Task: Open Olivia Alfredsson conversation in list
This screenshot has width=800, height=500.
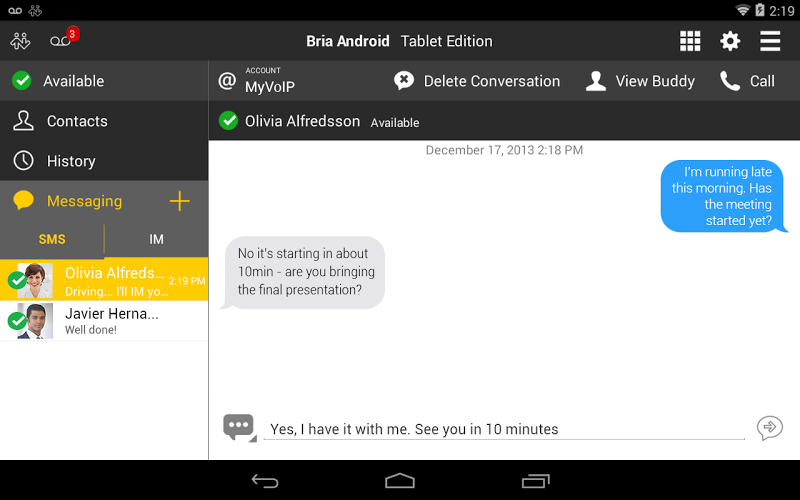Action: 104,280
